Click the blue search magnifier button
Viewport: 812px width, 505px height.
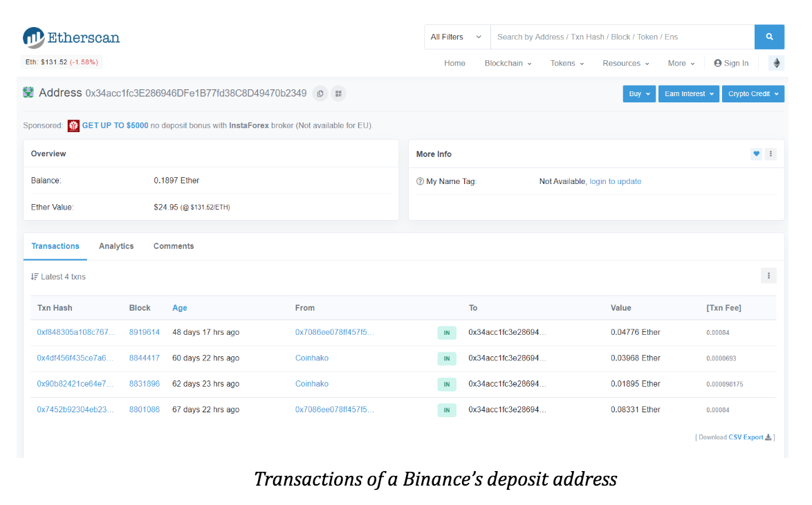point(769,37)
